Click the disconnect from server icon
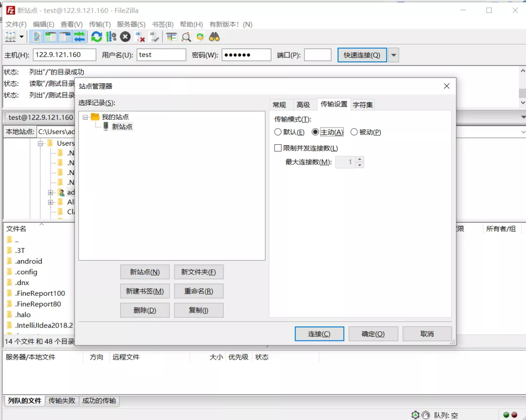 (x=140, y=37)
